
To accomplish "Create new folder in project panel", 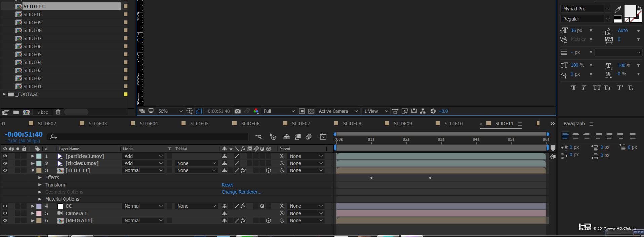I will click(16, 112).
